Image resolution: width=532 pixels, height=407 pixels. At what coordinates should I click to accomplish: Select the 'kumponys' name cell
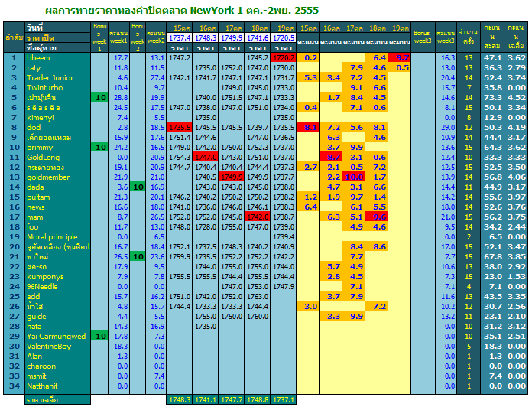coord(57,277)
